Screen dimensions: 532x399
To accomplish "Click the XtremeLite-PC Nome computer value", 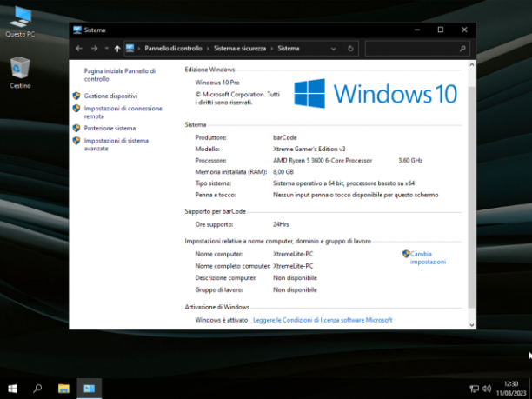I will (x=293, y=254).
